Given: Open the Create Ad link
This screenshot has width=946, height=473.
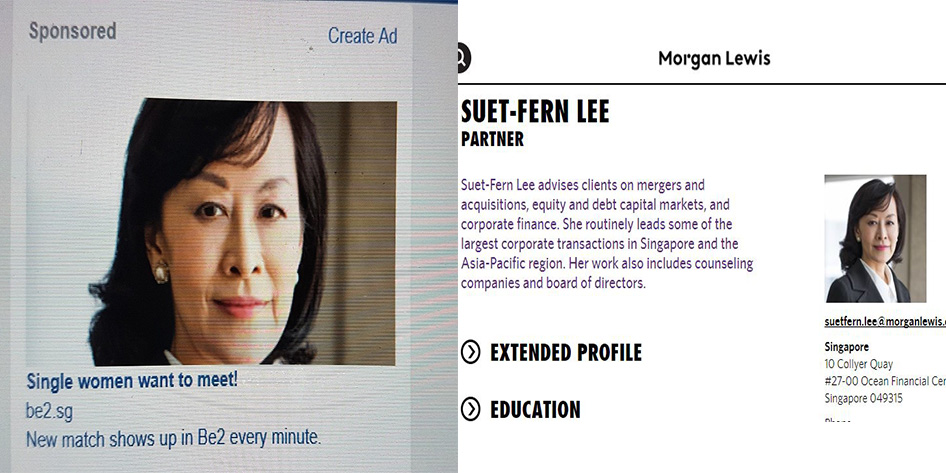Looking at the screenshot, I should [362, 36].
